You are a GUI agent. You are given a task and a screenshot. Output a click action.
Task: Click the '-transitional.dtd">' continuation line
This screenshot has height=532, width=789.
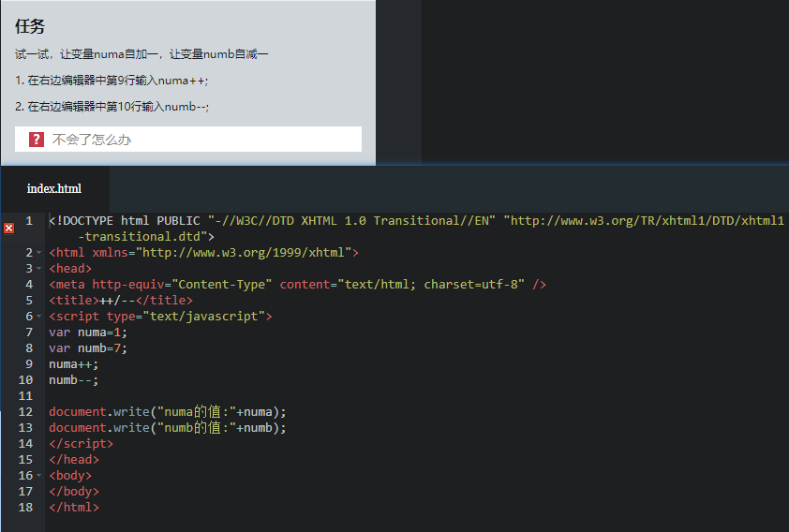coord(146,237)
